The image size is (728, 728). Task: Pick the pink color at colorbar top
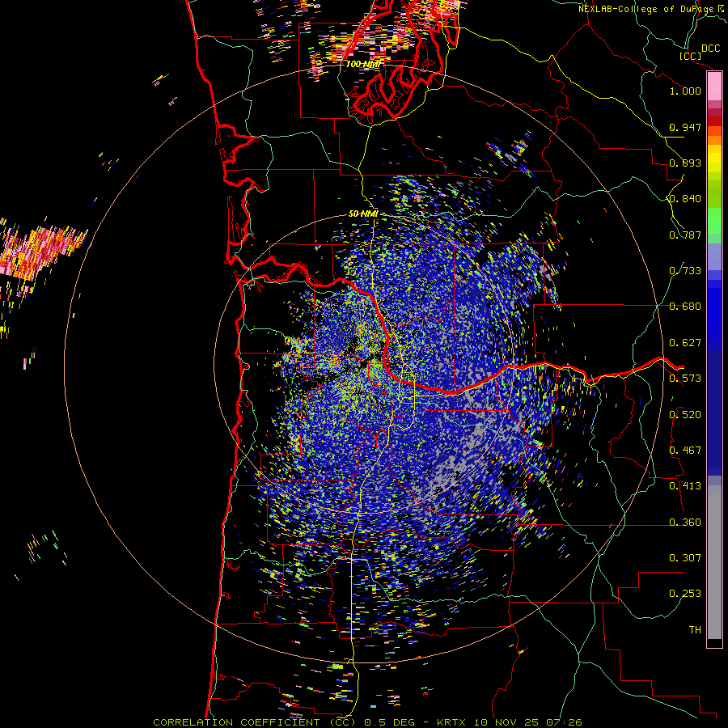click(x=714, y=86)
